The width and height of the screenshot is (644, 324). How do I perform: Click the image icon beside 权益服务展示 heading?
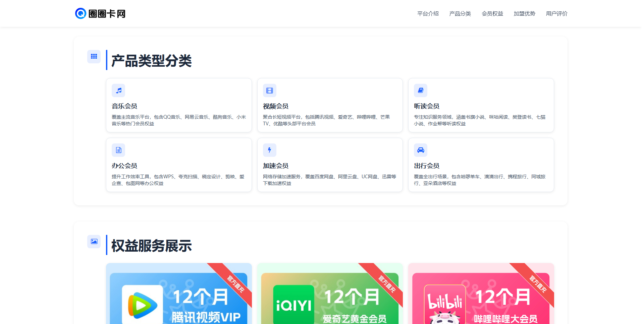tap(94, 241)
